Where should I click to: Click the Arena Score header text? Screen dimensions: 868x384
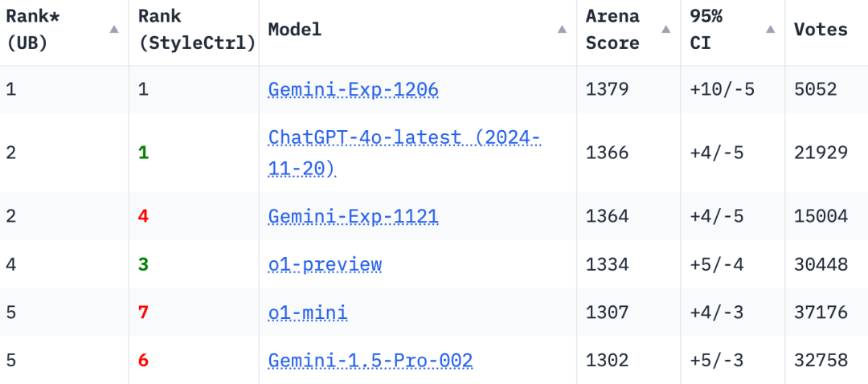pos(612,30)
